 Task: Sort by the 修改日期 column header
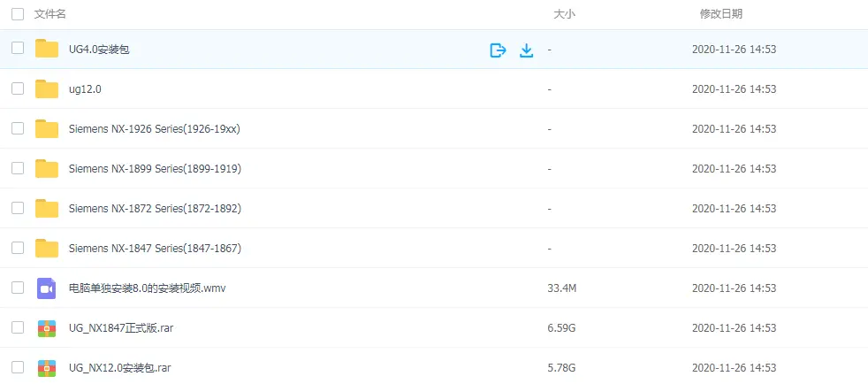pyautogui.click(x=720, y=14)
